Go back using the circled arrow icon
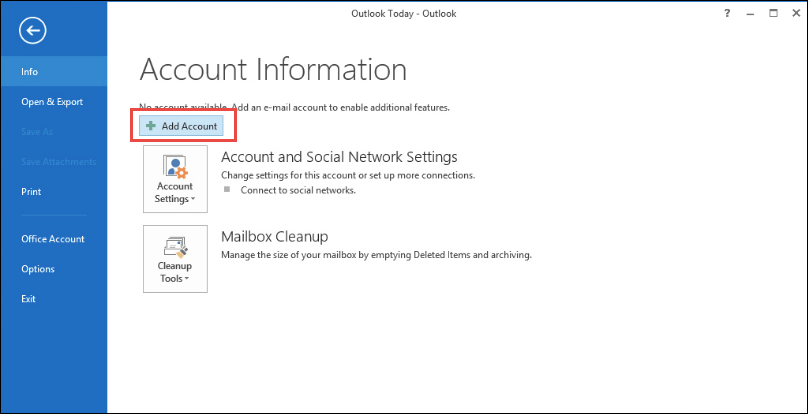 (32, 31)
